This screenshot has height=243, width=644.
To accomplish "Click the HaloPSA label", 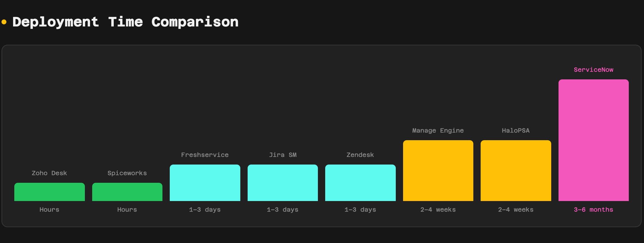I will point(516,130).
